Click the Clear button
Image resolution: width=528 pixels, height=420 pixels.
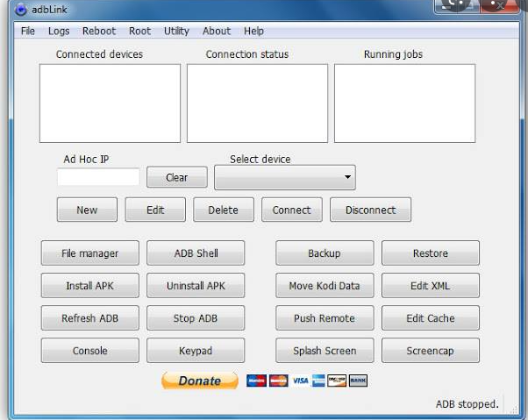pyautogui.click(x=177, y=177)
